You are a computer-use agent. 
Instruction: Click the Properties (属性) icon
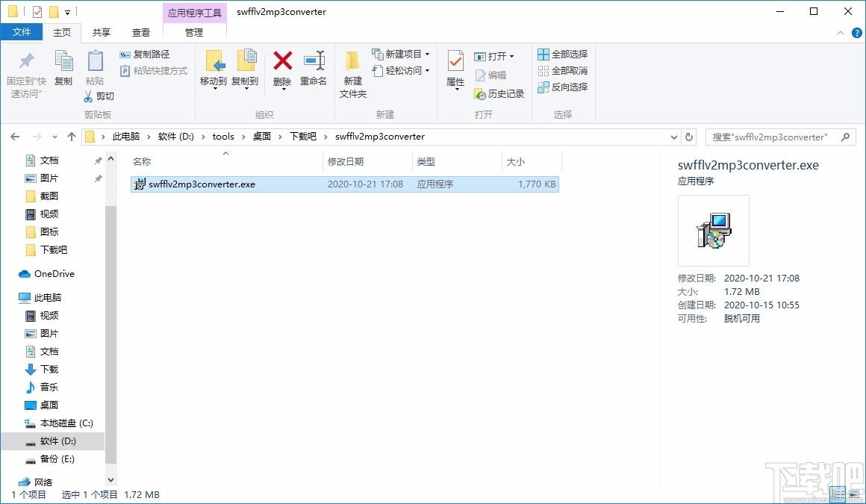[455, 60]
